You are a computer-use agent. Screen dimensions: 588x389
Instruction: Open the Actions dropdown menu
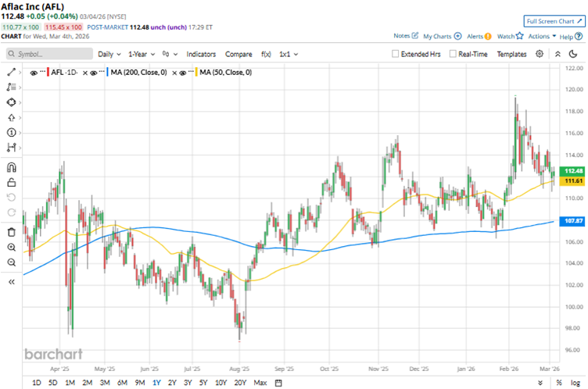click(x=542, y=36)
